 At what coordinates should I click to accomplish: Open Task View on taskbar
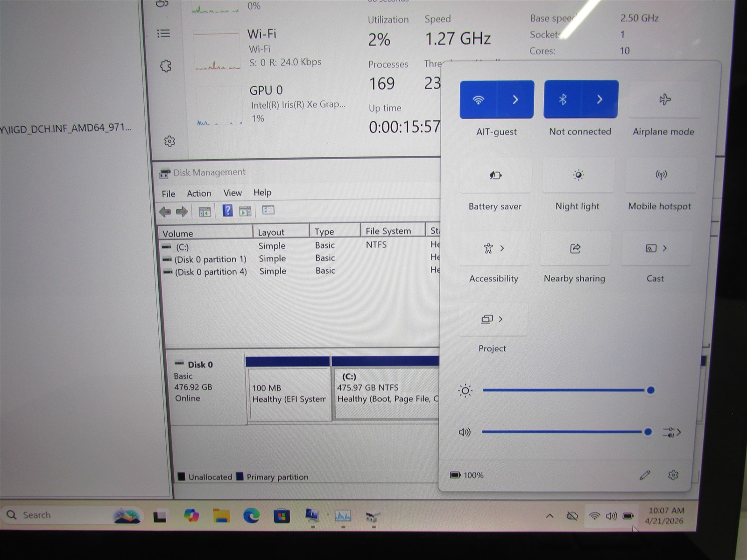(160, 516)
